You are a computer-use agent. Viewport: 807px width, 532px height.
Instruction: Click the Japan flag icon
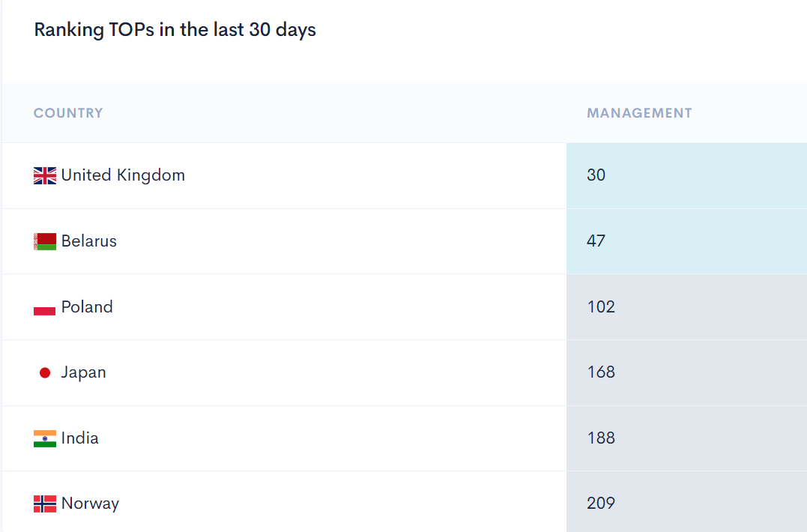tap(45, 372)
